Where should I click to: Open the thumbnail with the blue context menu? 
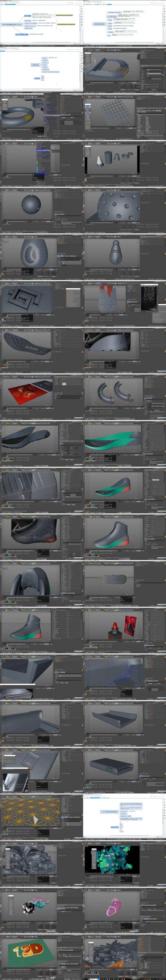[x=41, y=163]
